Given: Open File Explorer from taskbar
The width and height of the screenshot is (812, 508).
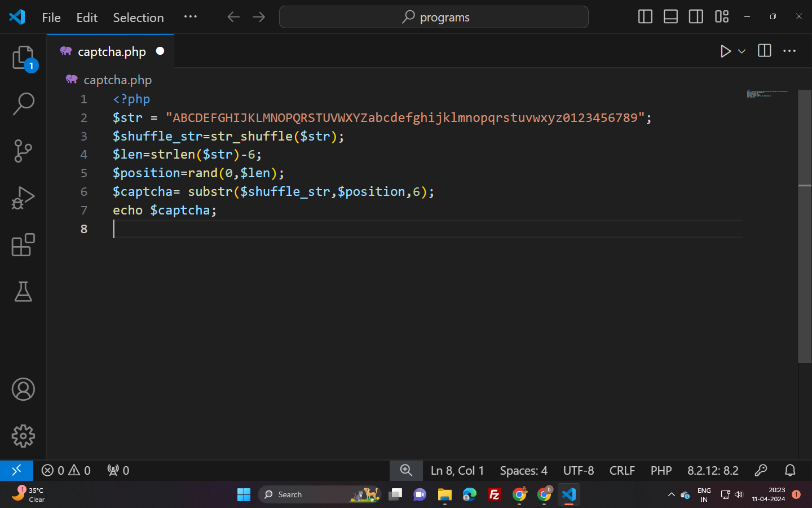Looking at the screenshot, I should tap(444, 494).
